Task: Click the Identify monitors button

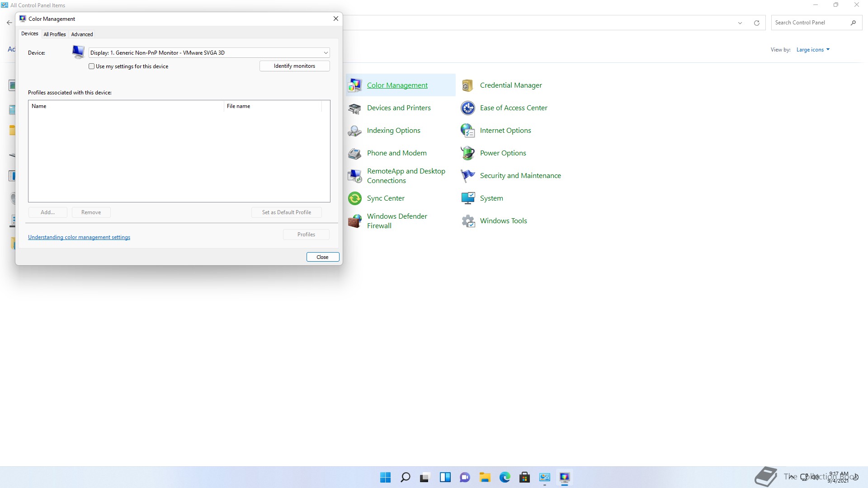Action: tap(295, 66)
